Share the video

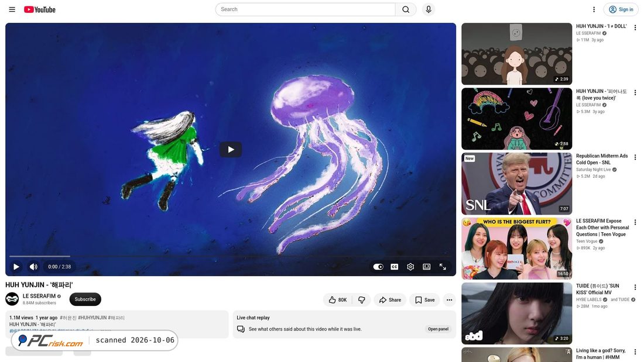tap(390, 300)
